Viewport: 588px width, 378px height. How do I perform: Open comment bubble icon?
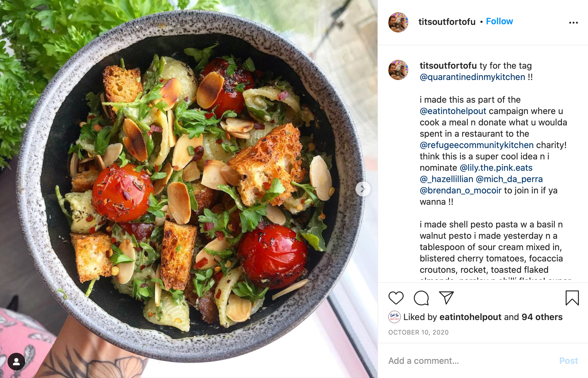pyautogui.click(x=421, y=298)
